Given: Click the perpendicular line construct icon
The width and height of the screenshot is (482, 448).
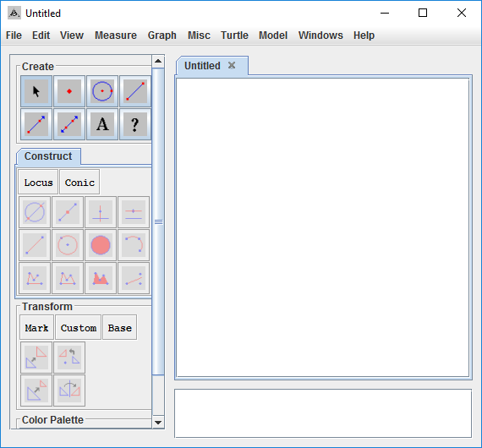Looking at the screenshot, I should click(101, 212).
